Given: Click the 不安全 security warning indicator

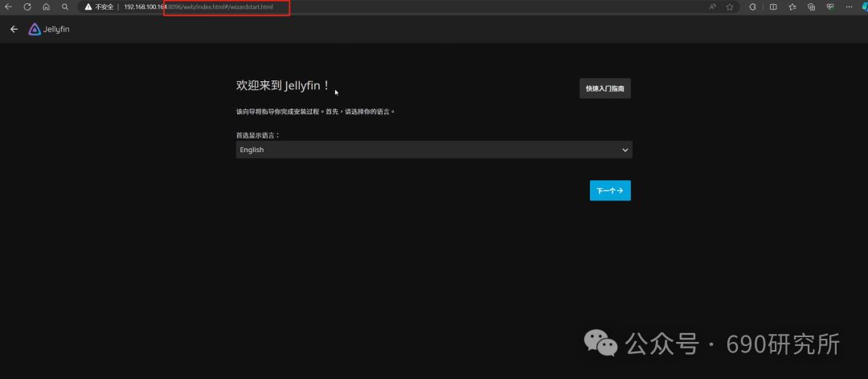Looking at the screenshot, I should pyautogui.click(x=99, y=6).
